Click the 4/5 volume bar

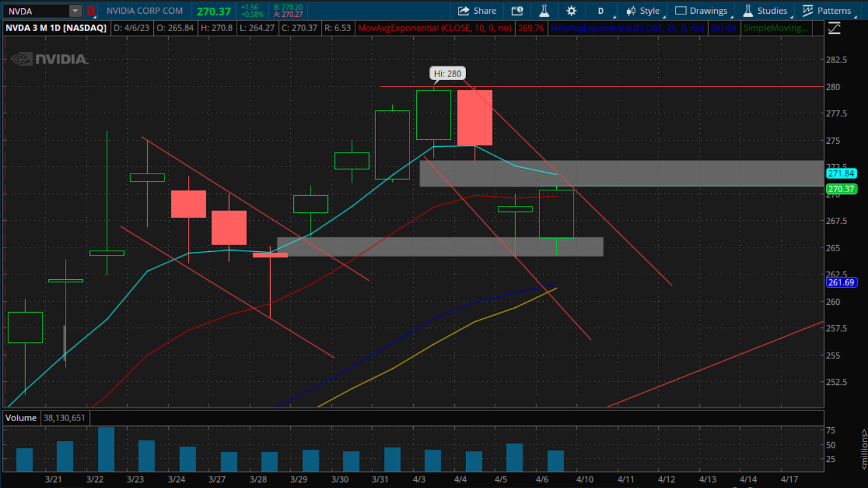514,458
